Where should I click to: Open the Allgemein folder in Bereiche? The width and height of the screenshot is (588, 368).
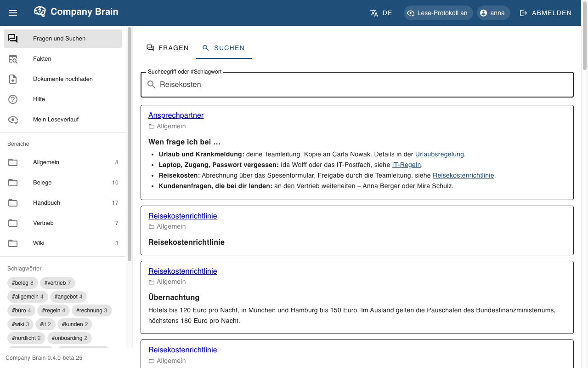(x=63, y=162)
